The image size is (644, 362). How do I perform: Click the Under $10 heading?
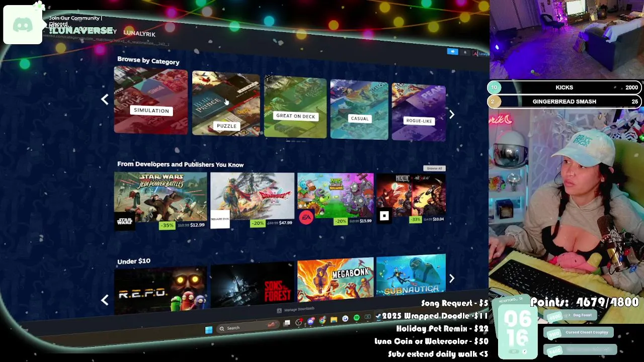pos(134,261)
